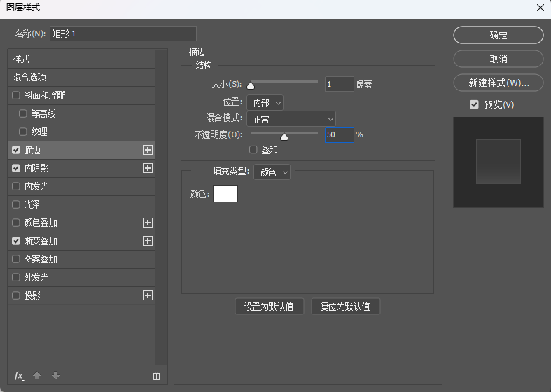Check the 光泽 effect box
Image resolution: width=551 pixels, height=392 pixels.
click(x=16, y=204)
